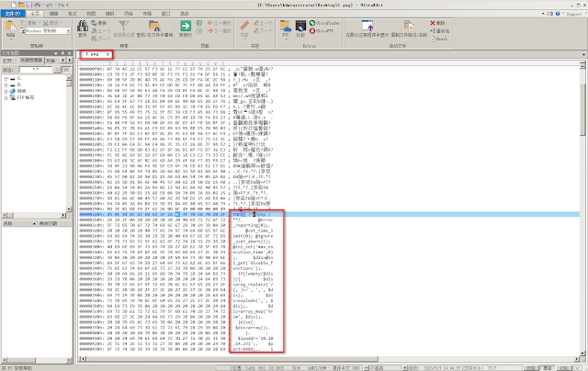The height and width of the screenshot is (371, 588).
Task: Click the Copy file path/name icon
Action: tap(409, 26)
